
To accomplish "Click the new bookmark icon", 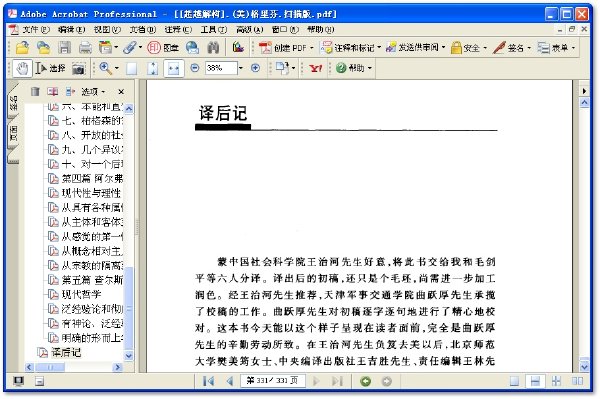I will [52, 91].
